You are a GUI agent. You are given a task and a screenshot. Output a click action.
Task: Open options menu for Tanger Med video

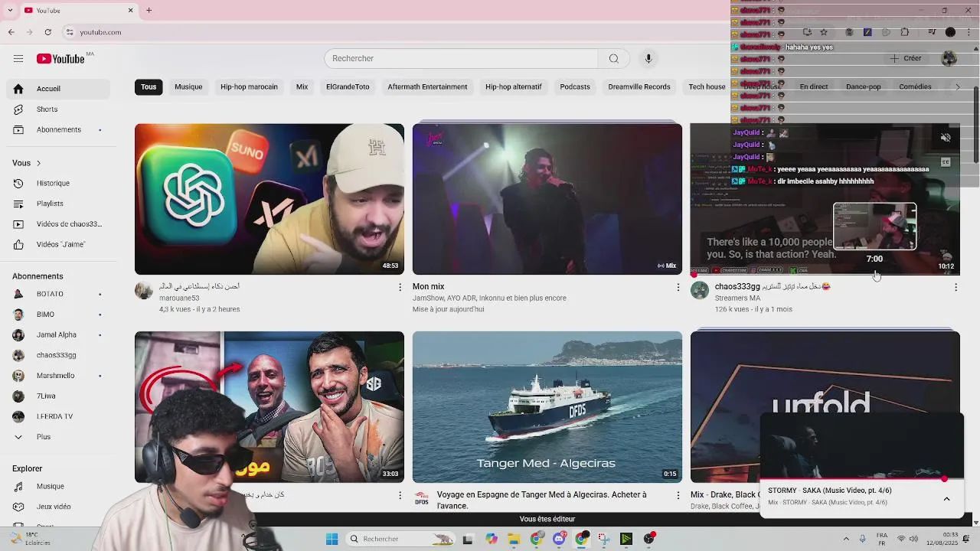tap(678, 495)
